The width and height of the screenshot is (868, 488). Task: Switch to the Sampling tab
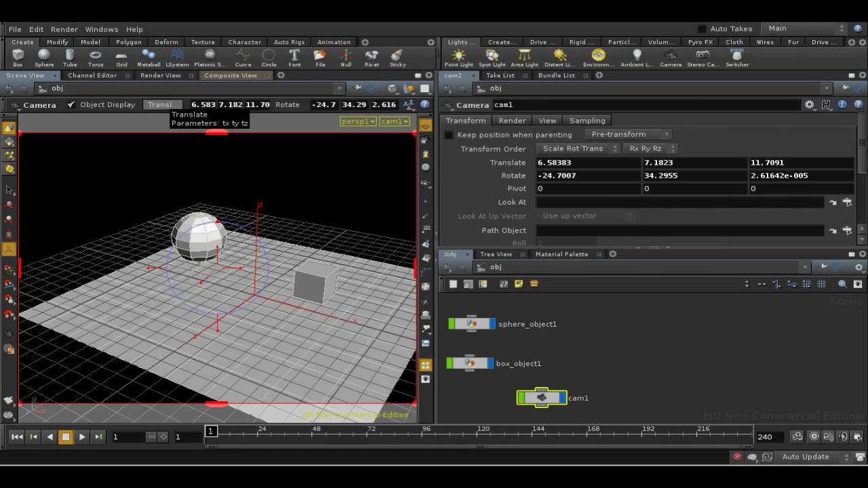pyautogui.click(x=587, y=121)
